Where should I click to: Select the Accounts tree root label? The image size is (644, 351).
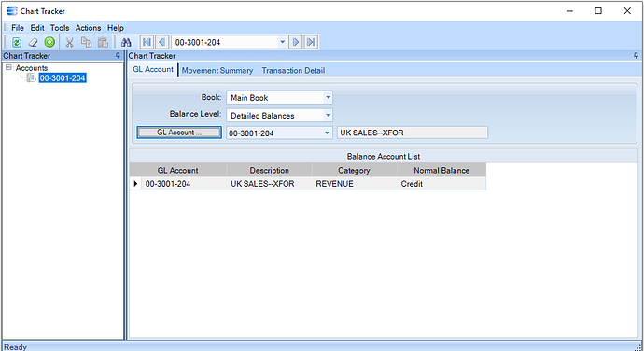tap(32, 68)
